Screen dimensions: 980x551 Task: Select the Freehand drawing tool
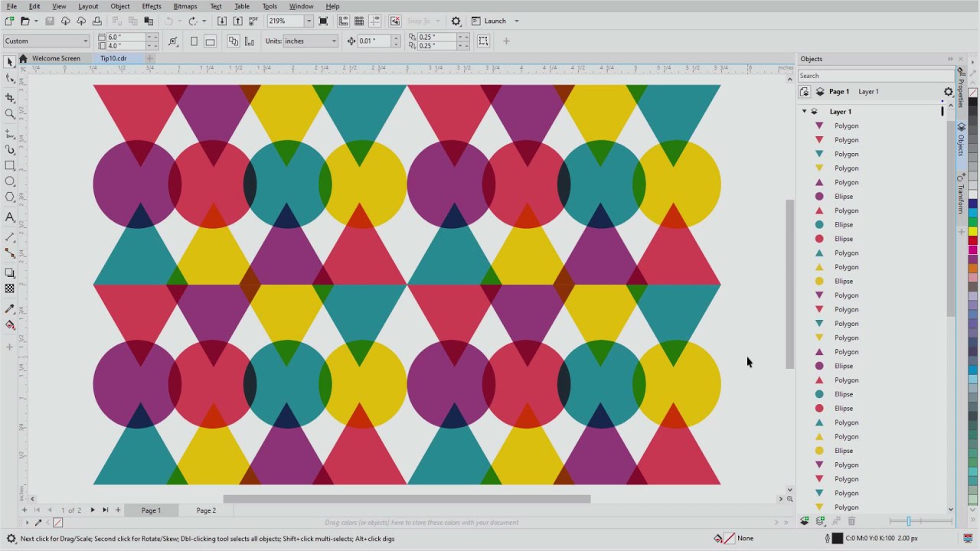click(10, 134)
